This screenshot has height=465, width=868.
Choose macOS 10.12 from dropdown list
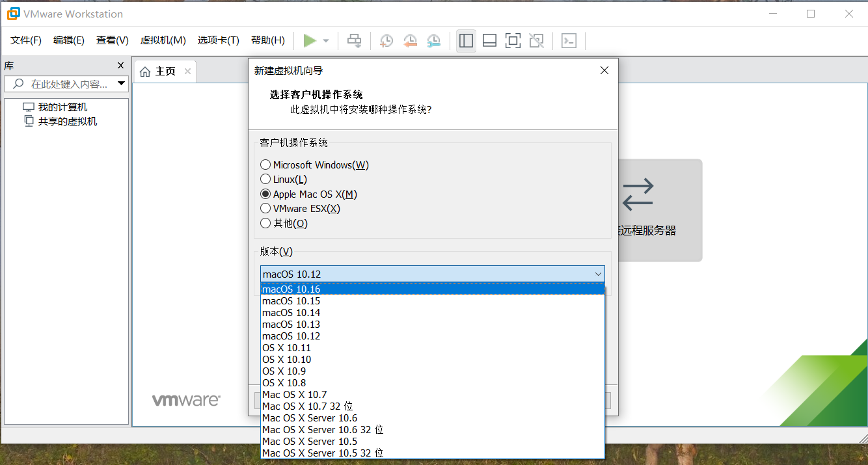pyautogui.click(x=433, y=336)
